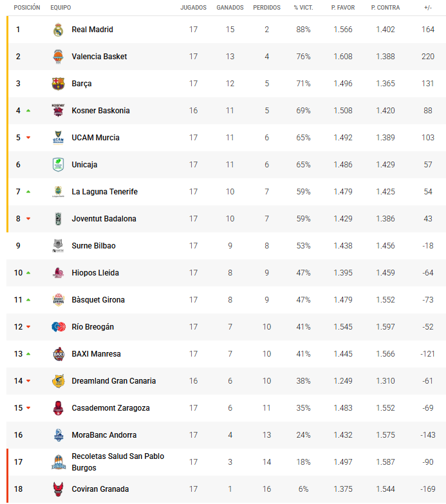The height and width of the screenshot is (504, 446).
Task: Click the Dreamland Gran Canaria logo
Action: tap(59, 381)
